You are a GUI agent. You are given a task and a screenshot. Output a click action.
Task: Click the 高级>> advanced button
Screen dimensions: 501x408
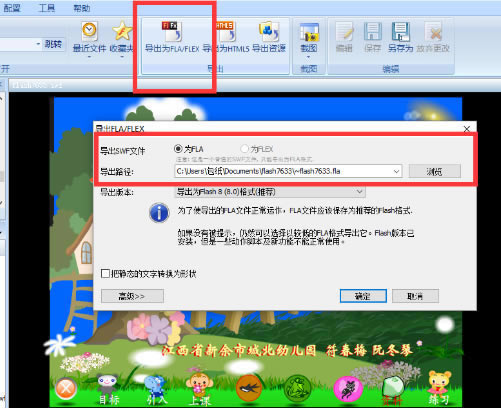coord(132,296)
